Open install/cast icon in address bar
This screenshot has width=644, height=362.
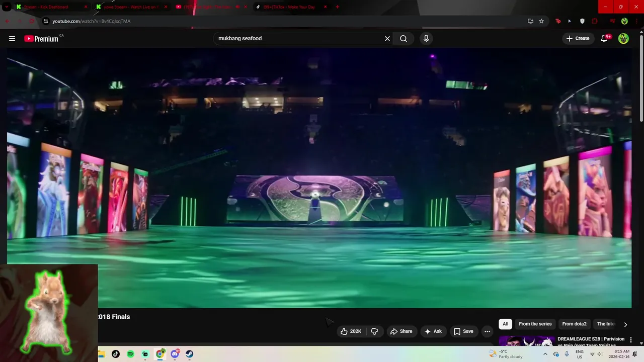(530, 21)
